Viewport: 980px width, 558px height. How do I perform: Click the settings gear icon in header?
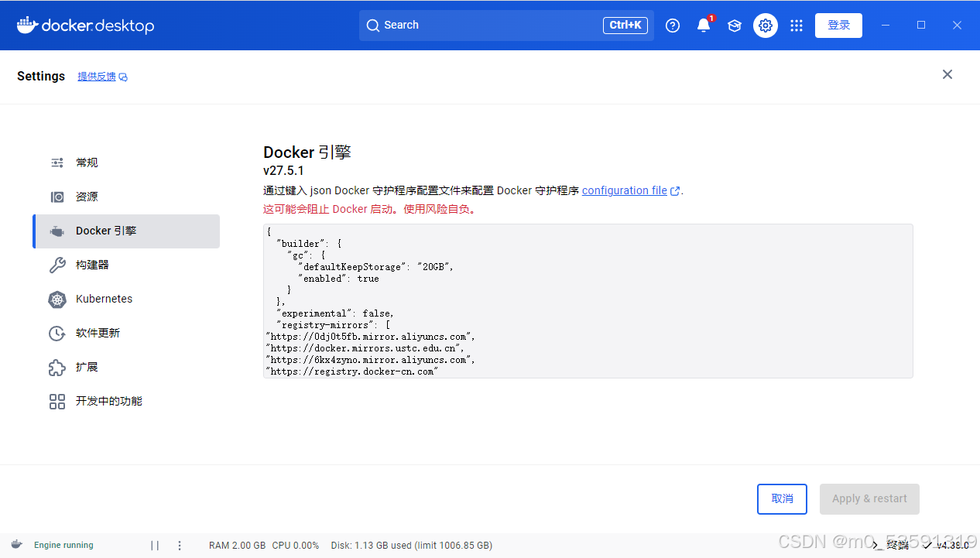(x=766, y=26)
